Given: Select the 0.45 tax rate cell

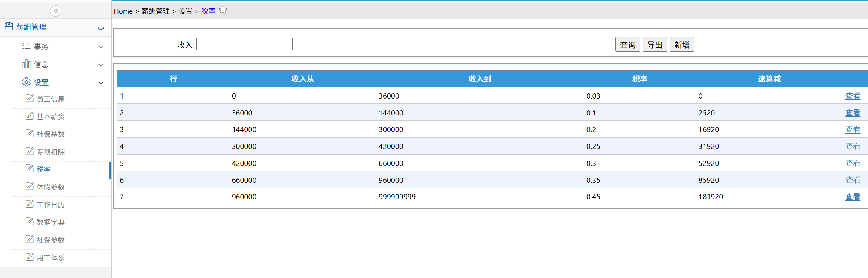Looking at the screenshot, I should tap(640, 197).
